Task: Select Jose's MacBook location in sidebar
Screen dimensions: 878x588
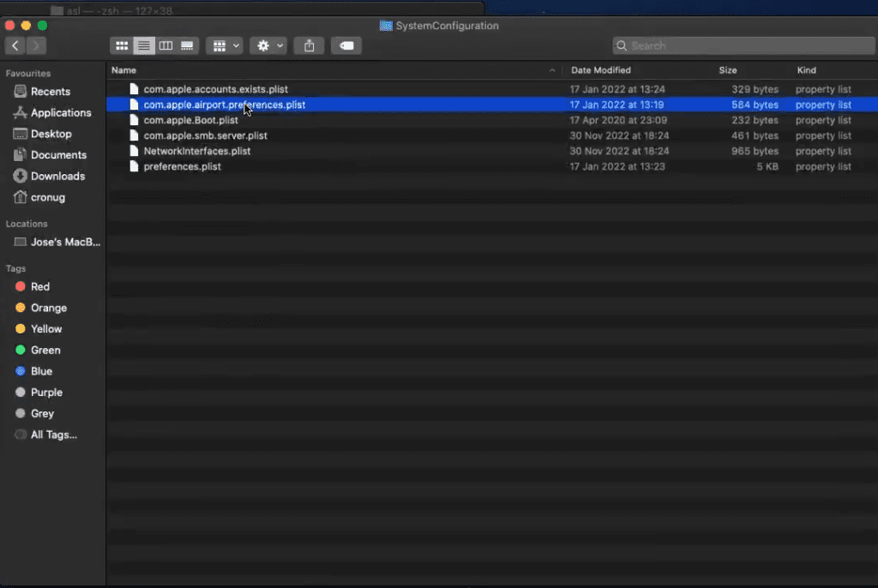Action: coord(65,242)
